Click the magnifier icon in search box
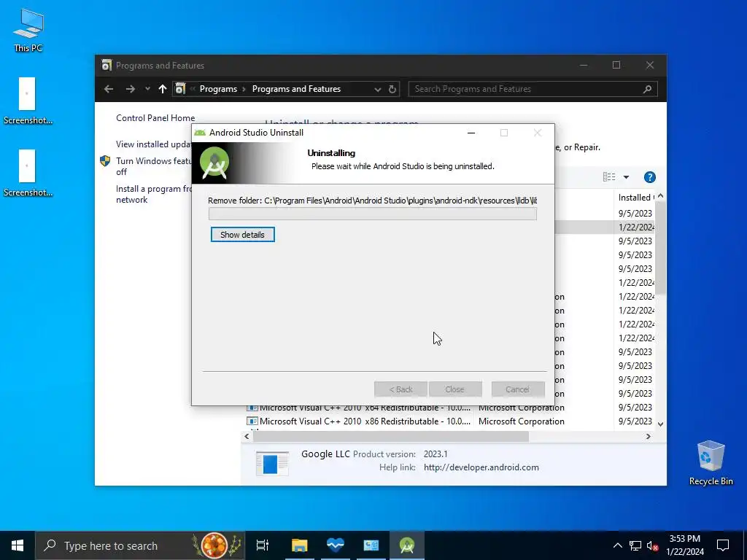This screenshot has width=747, height=560. [647, 89]
